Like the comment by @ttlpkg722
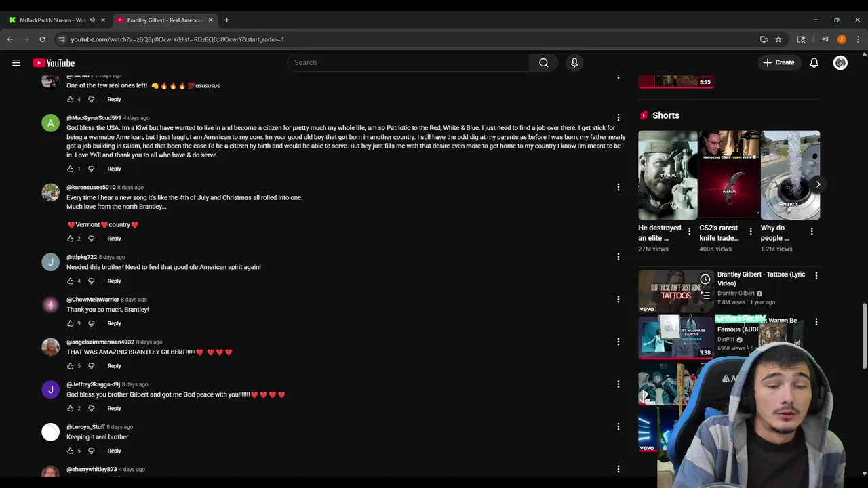The height and width of the screenshot is (488, 868). [70, 281]
